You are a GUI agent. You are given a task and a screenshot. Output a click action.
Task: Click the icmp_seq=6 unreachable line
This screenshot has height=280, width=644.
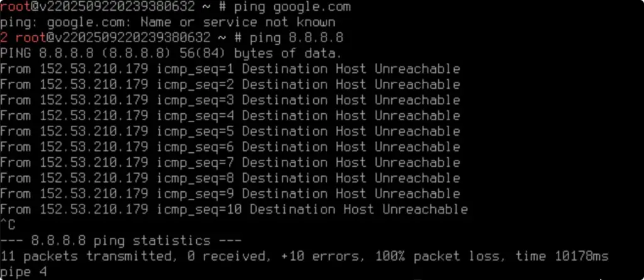click(230, 147)
